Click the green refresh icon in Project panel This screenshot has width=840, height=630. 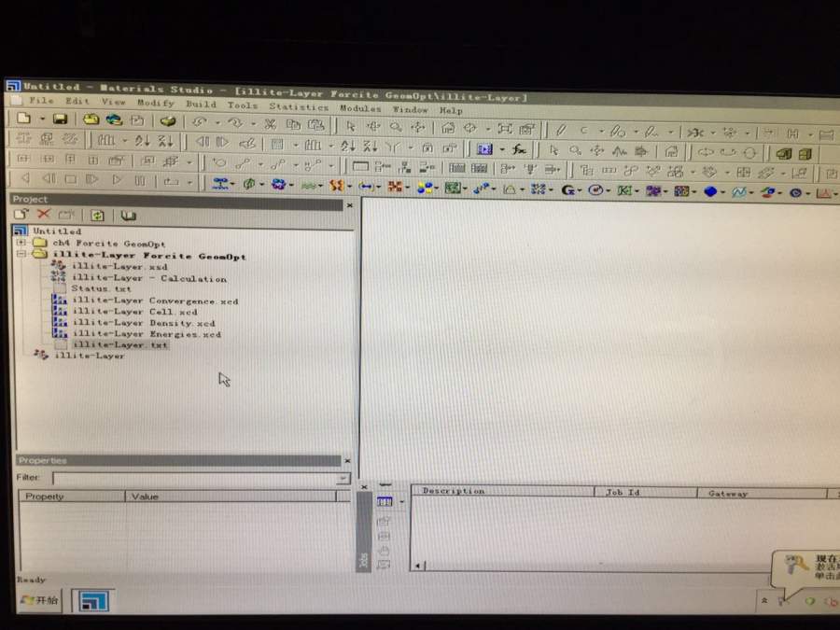coord(97,216)
